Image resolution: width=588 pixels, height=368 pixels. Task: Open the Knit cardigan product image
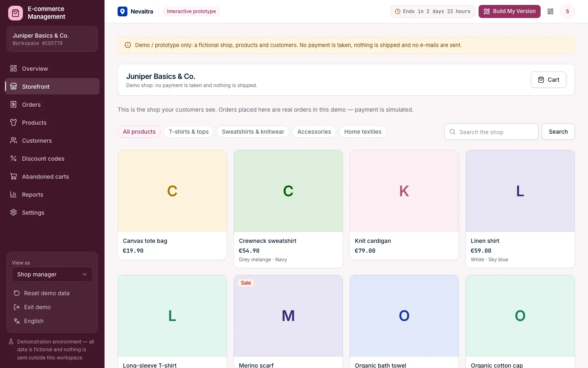click(404, 191)
